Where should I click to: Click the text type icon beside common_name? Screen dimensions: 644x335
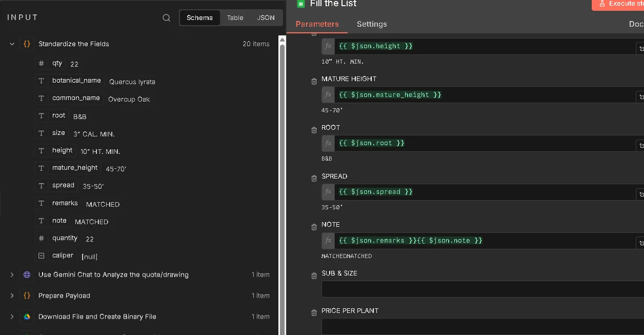(x=42, y=98)
